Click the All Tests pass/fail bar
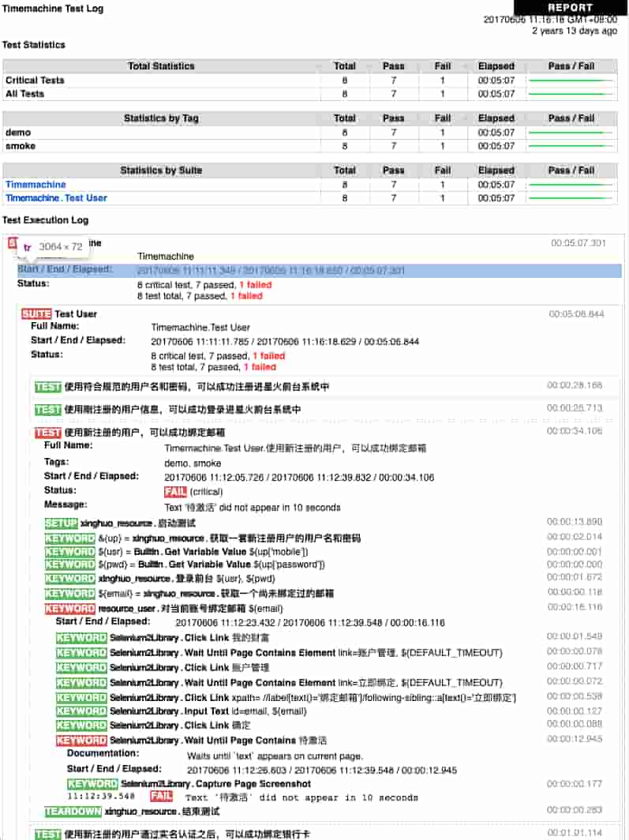Screen dimensions: 629x840 [x=571, y=94]
